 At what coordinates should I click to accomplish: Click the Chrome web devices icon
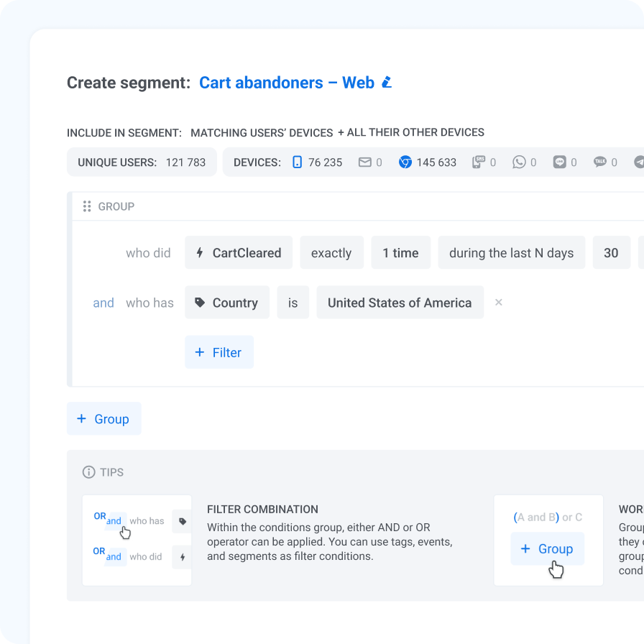(x=405, y=162)
